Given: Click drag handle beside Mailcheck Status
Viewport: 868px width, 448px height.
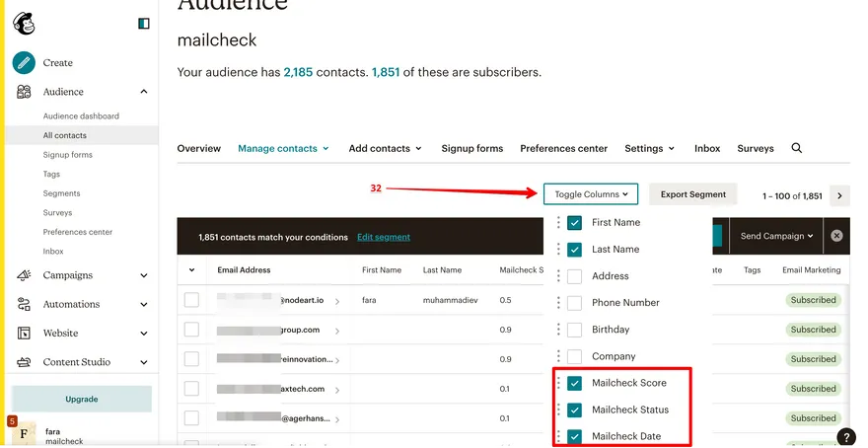Looking at the screenshot, I should point(558,410).
